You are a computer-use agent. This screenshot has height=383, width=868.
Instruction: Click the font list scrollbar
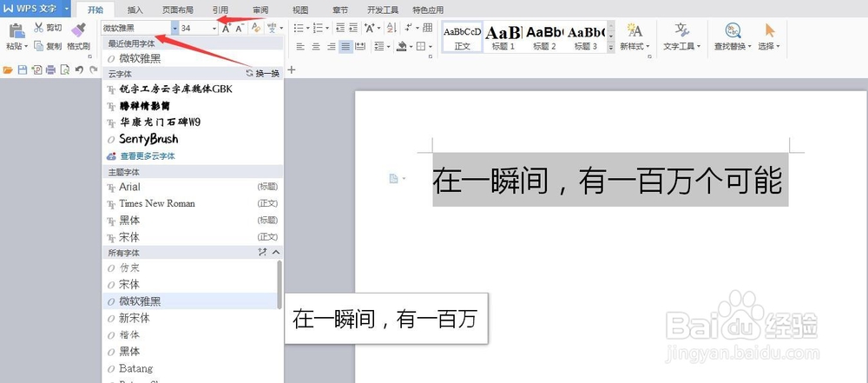tap(279, 285)
